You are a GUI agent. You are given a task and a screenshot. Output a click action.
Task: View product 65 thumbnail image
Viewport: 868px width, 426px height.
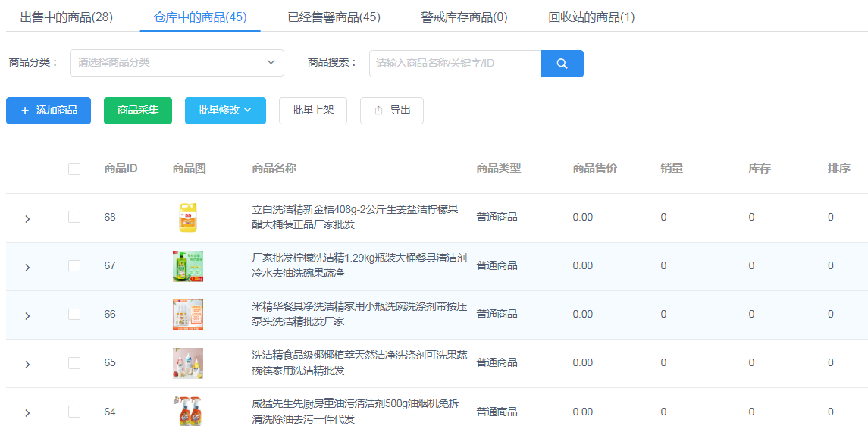(x=187, y=363)
